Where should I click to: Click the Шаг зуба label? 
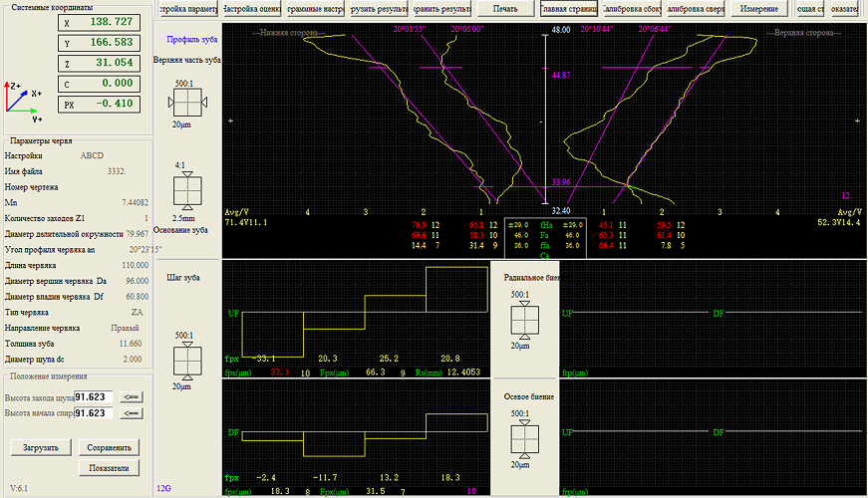pos(183,278)
